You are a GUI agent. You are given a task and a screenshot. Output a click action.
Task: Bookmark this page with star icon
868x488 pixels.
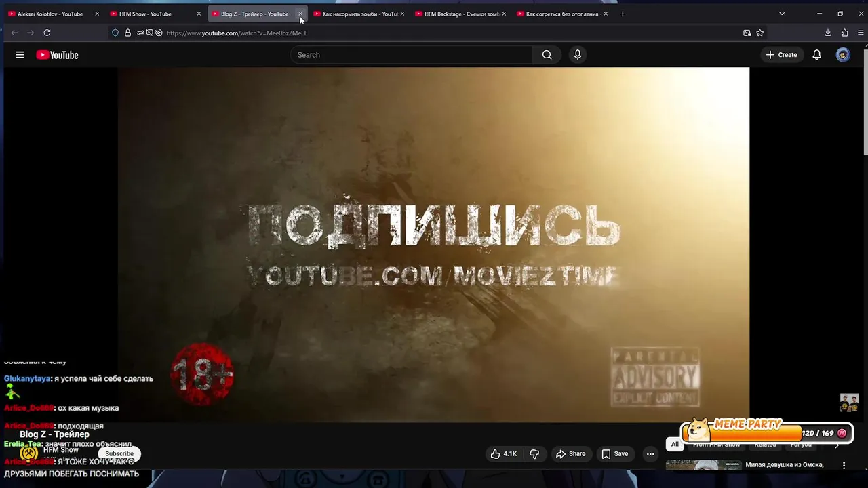pyautogui.click(x=760, y=33)
